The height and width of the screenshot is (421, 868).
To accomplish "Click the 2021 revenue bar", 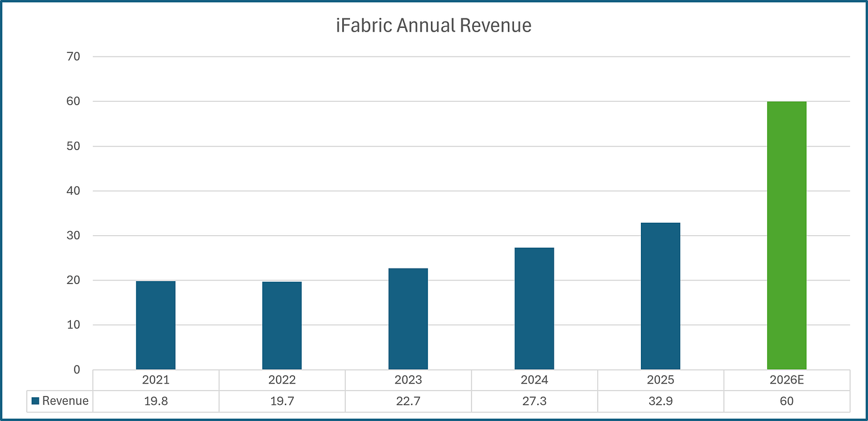I will pos(156,325).
